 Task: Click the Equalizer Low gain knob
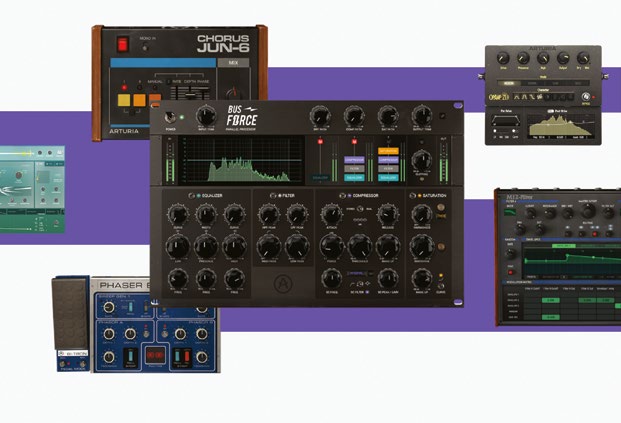[178, 247]
